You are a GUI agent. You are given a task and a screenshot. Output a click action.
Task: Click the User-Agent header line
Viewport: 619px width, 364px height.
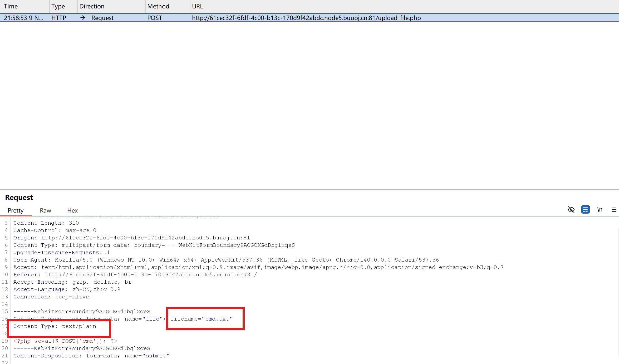(226, 260)
